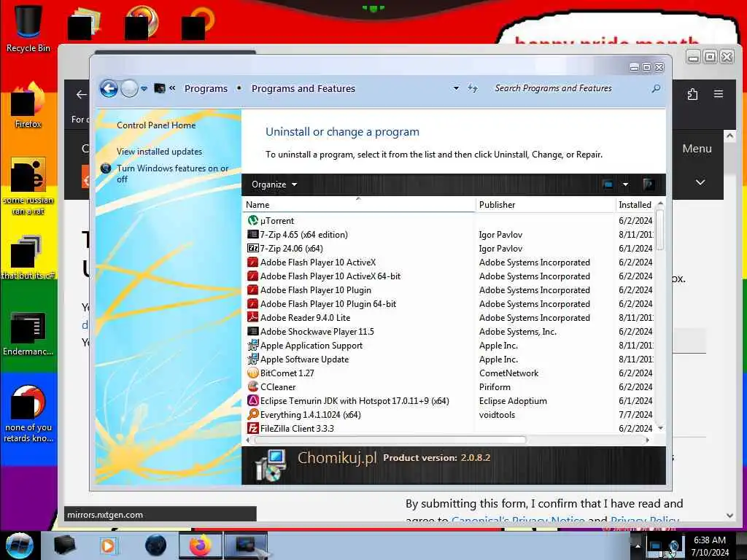Open Turn Windows features on or off
Screen dimensions: 747x560
[172, 174]
